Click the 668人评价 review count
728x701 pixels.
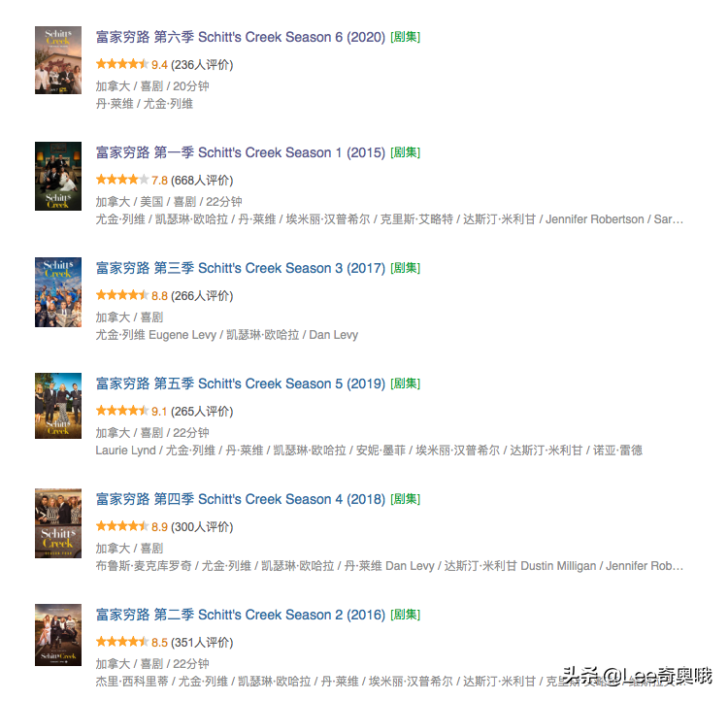pyautogui.click(x=202, y=181)
